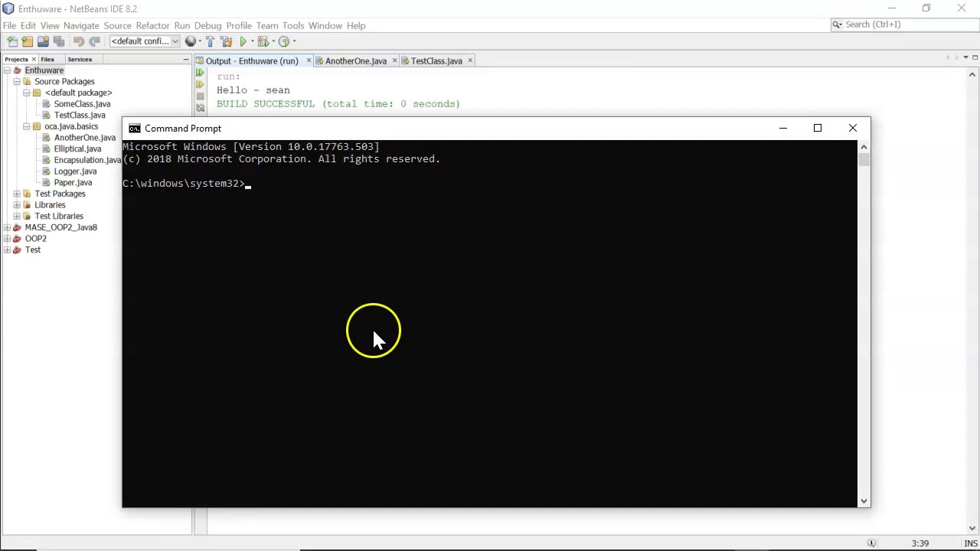Select Elliptical.java in Projects tree
980x551 pixels.
click(x=77, y=148)
